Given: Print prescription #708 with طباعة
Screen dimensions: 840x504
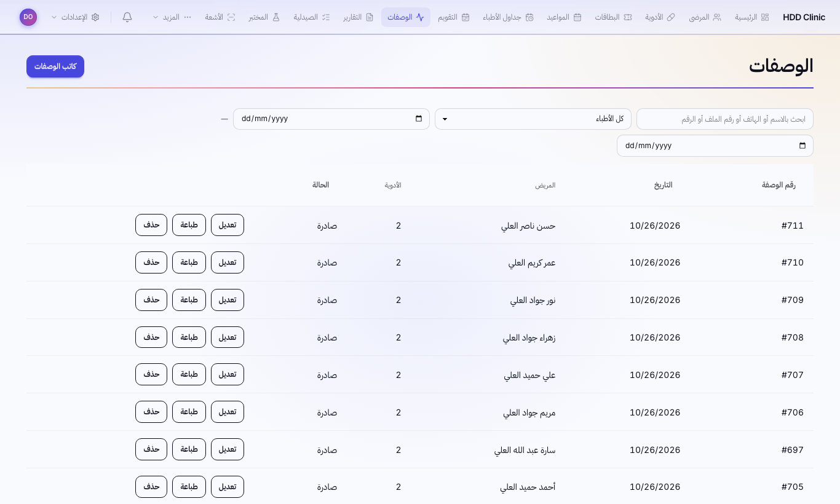Looking at the screenshot, I should point(189,337).
